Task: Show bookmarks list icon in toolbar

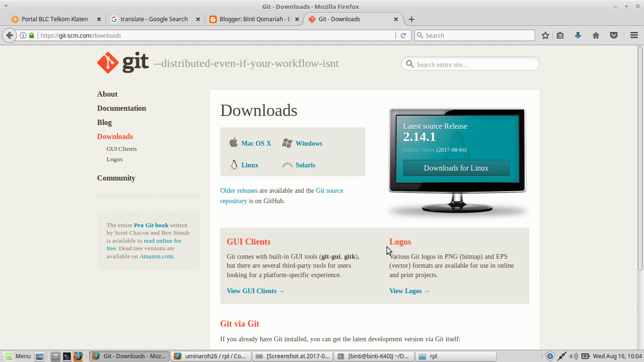Action: click(x=560, y=35)
